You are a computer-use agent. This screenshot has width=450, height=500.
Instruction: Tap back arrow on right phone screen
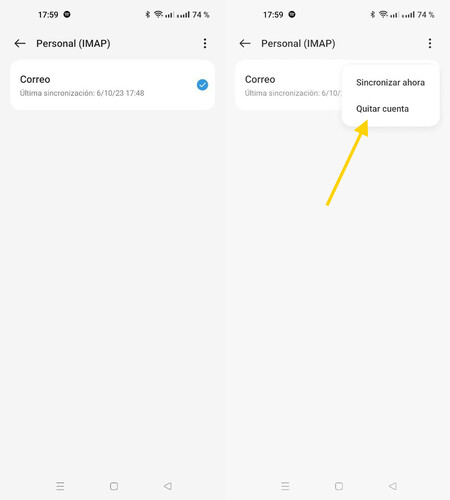coord(245,43)
